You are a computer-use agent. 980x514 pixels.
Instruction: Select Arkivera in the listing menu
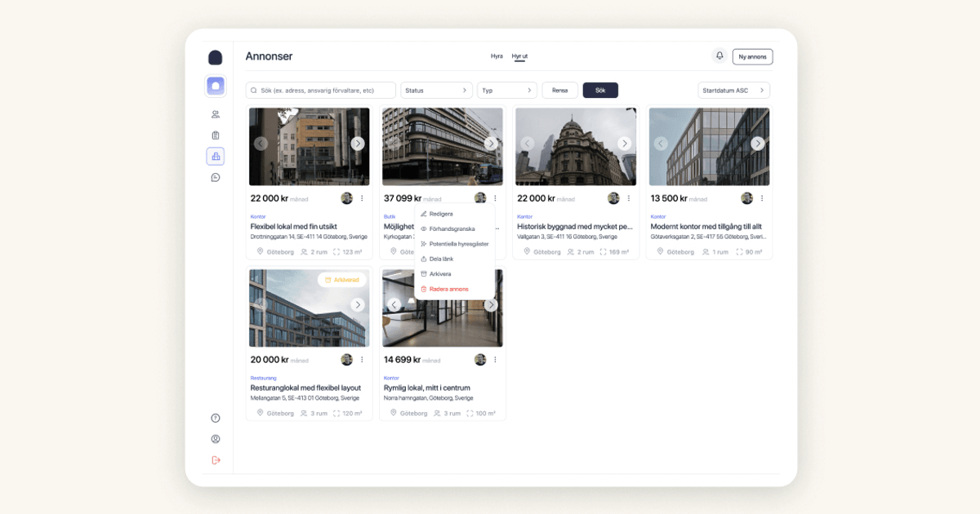tap(440, 274)
